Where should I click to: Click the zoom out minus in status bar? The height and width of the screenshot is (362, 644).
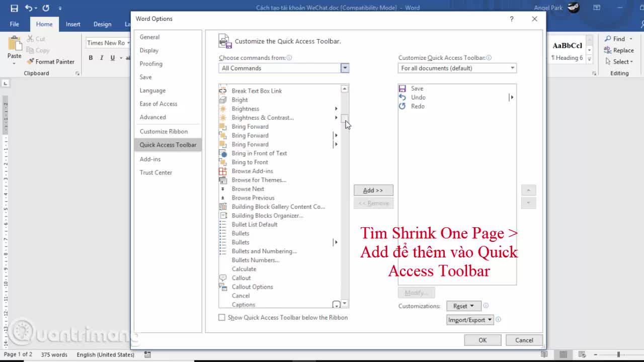click(x=596, y=354)
